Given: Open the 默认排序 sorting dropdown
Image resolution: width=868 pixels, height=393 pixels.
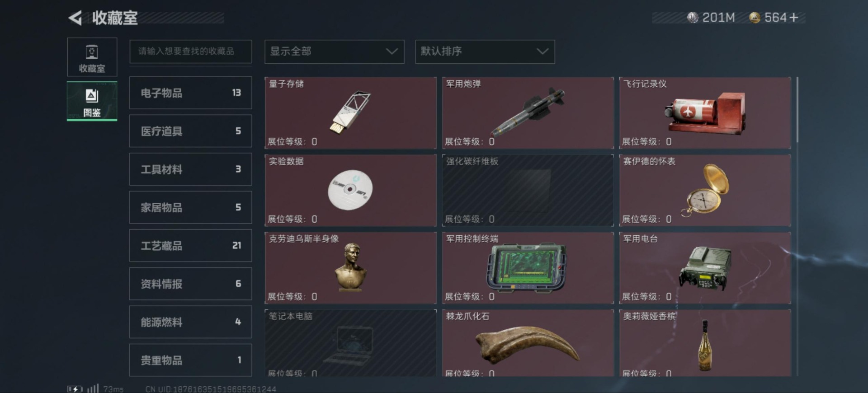Looking at the screenshot, I should [x=485, y=51].
